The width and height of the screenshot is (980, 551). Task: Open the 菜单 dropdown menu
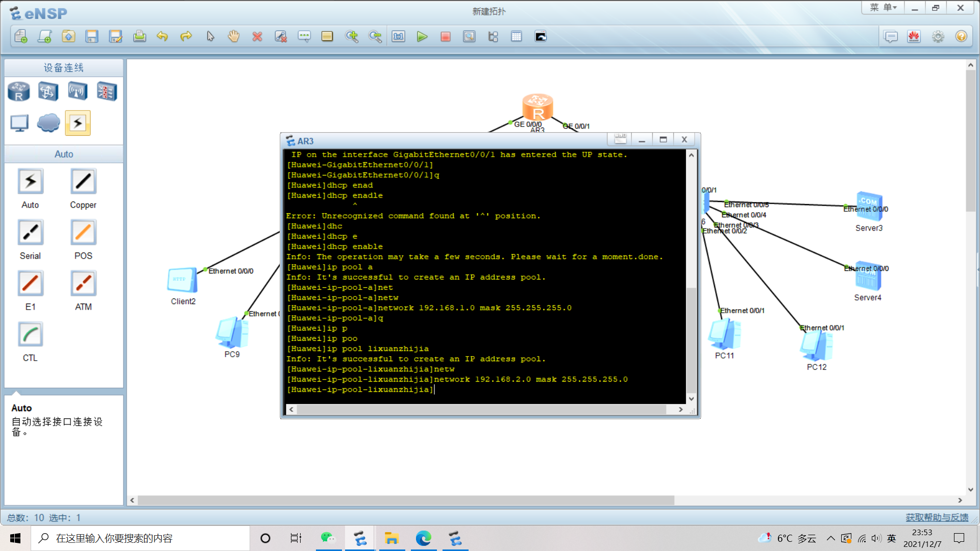pos(883,8)
